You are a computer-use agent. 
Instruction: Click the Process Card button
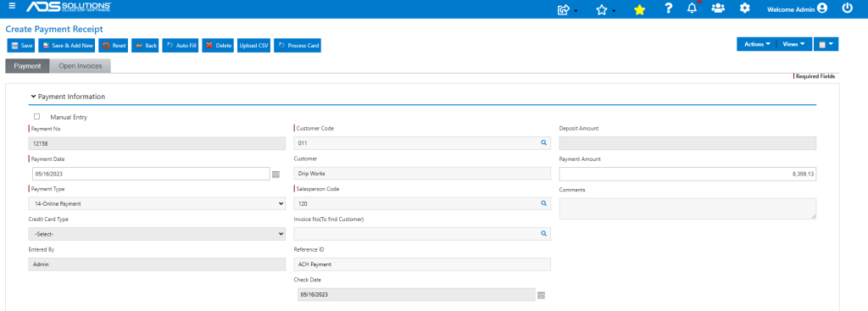coord(298,46)
